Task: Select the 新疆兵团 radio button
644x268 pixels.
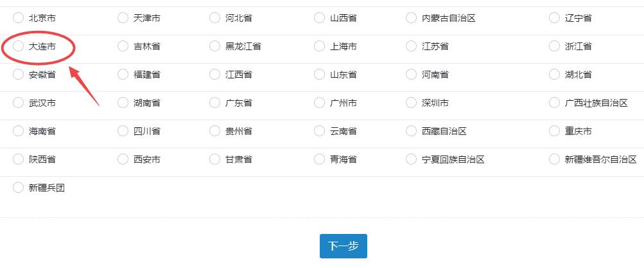Action: [18, 188]
